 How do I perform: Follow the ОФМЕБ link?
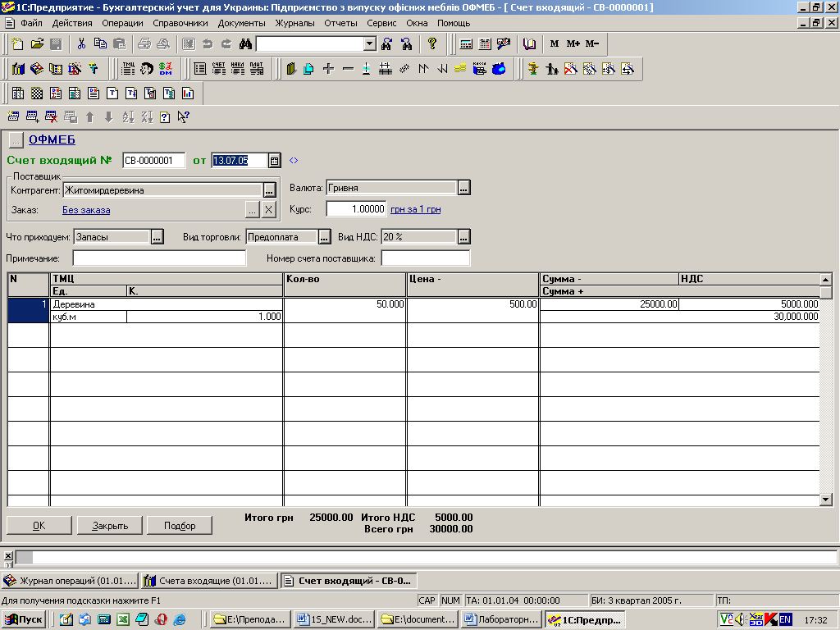click(52, 139)
